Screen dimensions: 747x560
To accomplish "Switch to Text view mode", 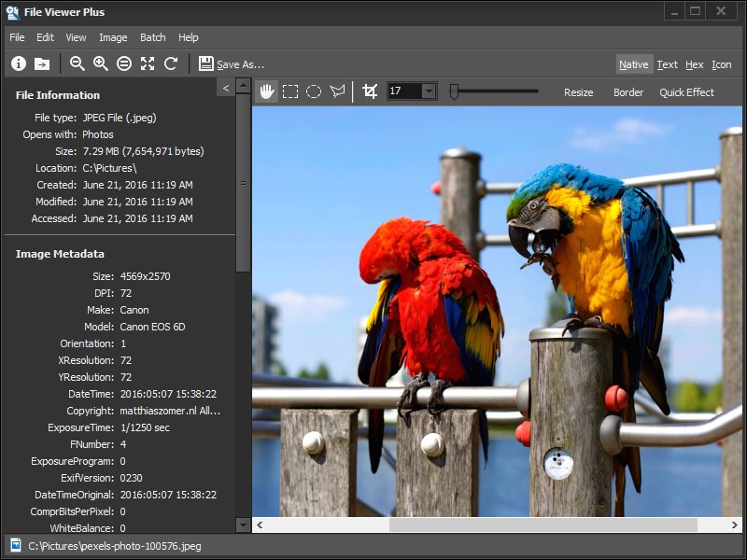I will (x=667, y=64).
